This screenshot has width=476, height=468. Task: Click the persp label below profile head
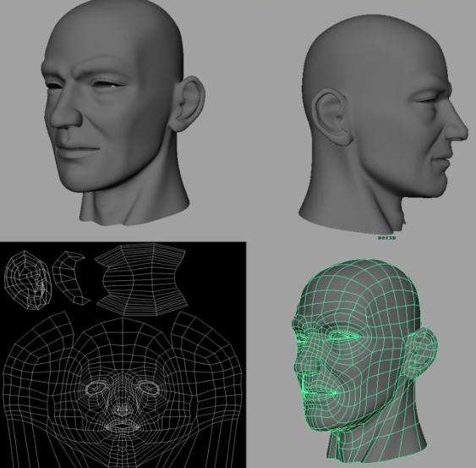tap(387, 238)
